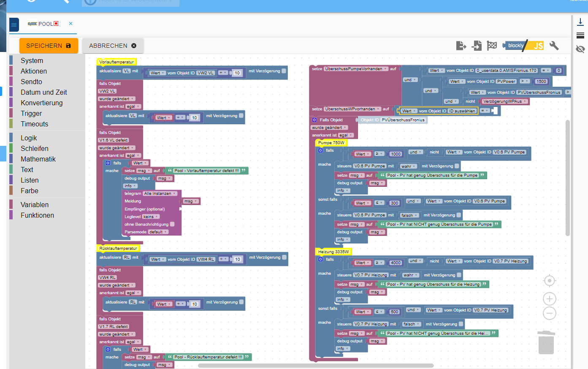Toggle the script list side menu button
The width and height of the screenshot is (588, 369).
(x=14, y=25)
